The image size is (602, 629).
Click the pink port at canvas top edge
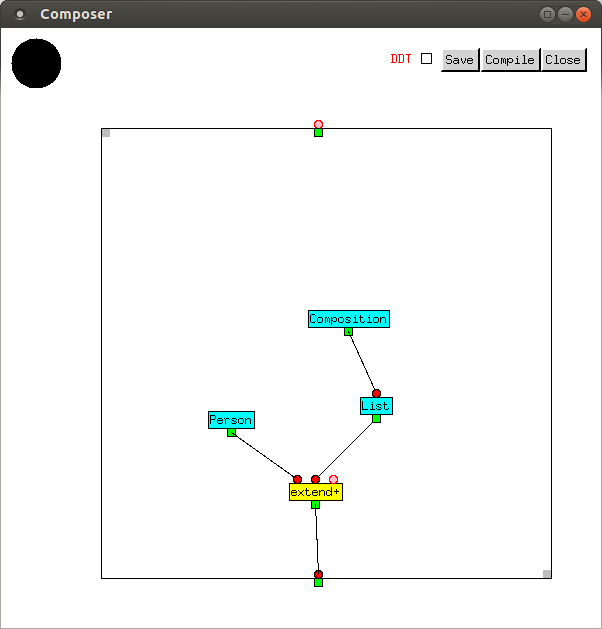pyautogui.click(x=318, y=124)
